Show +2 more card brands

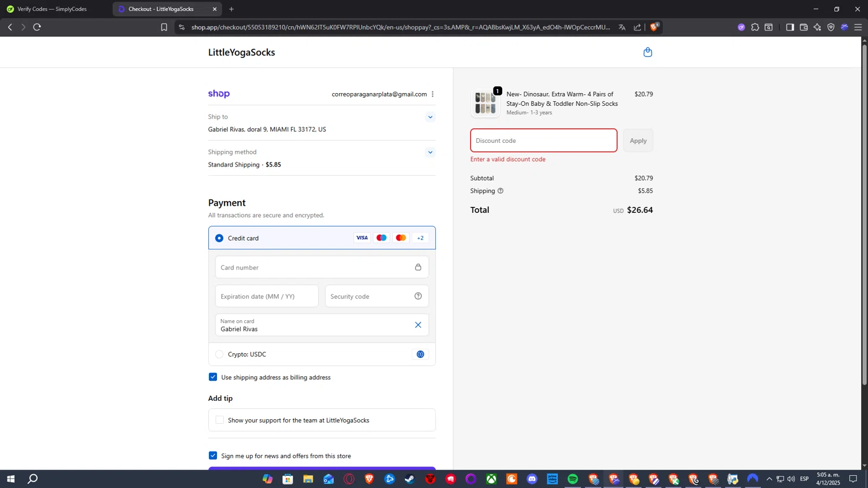tap(420, 238)
